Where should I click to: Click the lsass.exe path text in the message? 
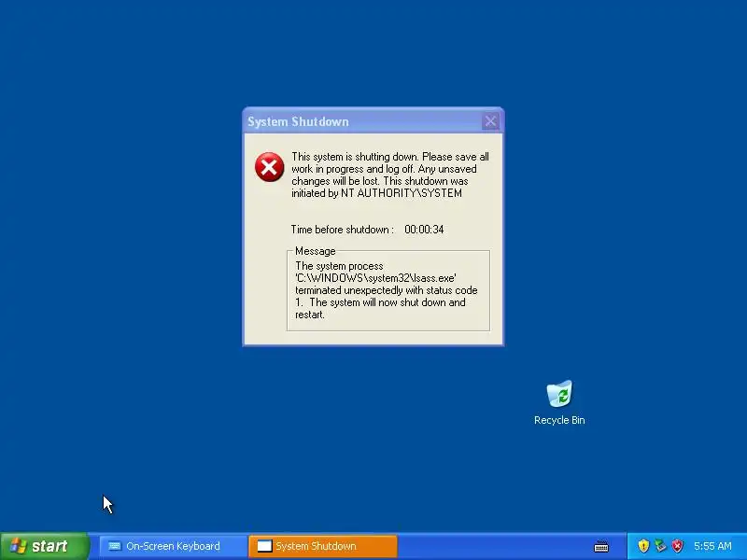tap(376, 278)
